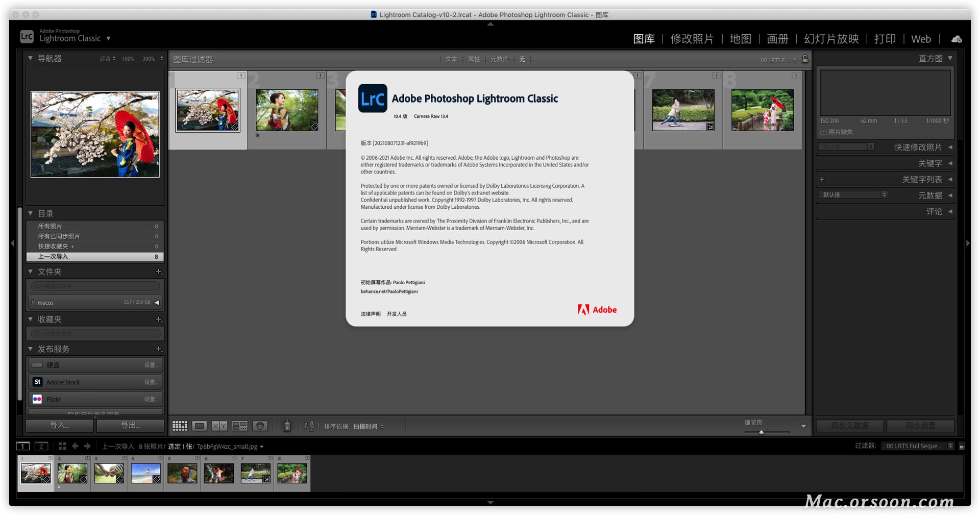
Task: Select 所有照片 in the catalog list
Action: 95,226
